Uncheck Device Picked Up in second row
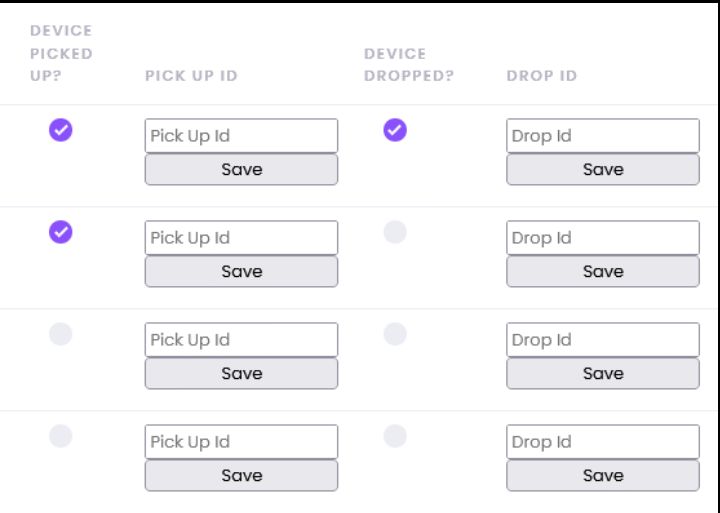720x513 pixels. click(x=61, y=232)
